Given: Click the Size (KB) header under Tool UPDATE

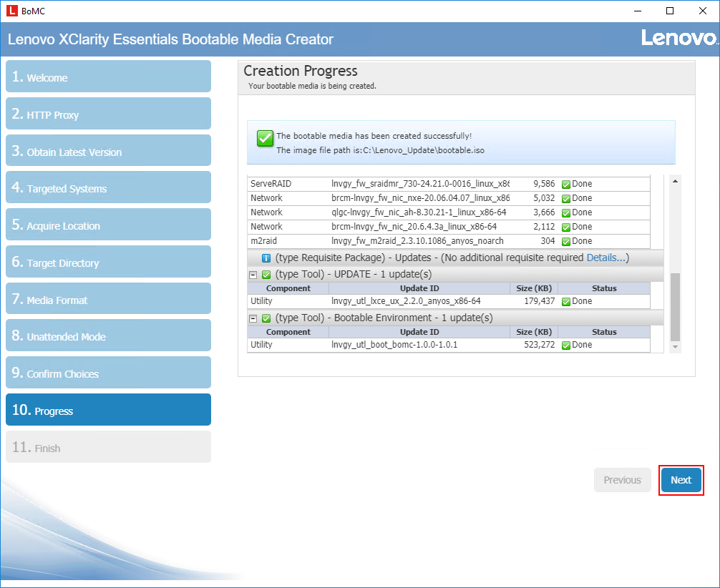Looking at the screenshot, I should (x=534, y=288).
